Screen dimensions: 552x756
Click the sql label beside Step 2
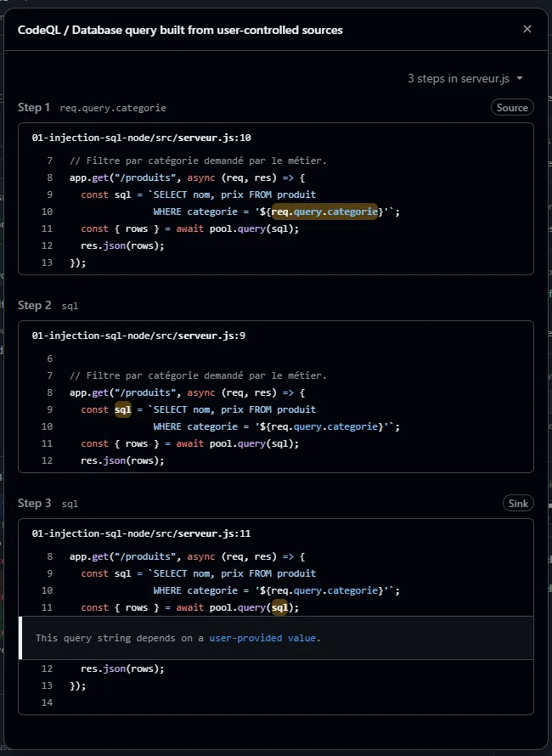click(70, 306)
